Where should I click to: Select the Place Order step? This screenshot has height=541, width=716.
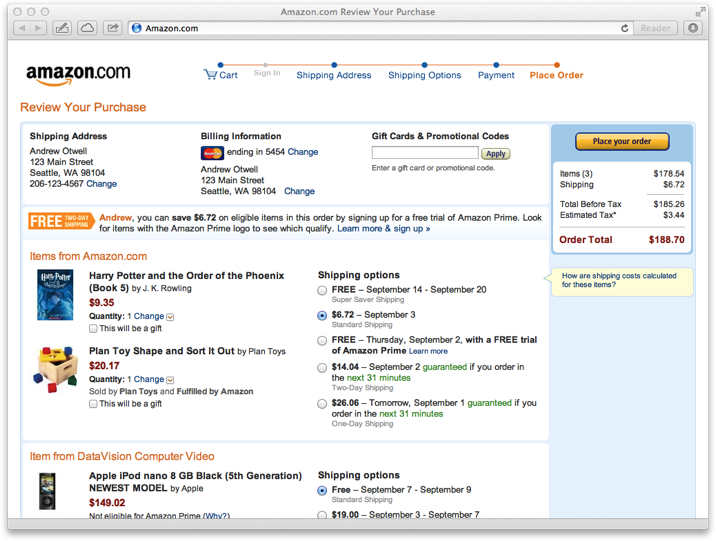click(556, 75)
